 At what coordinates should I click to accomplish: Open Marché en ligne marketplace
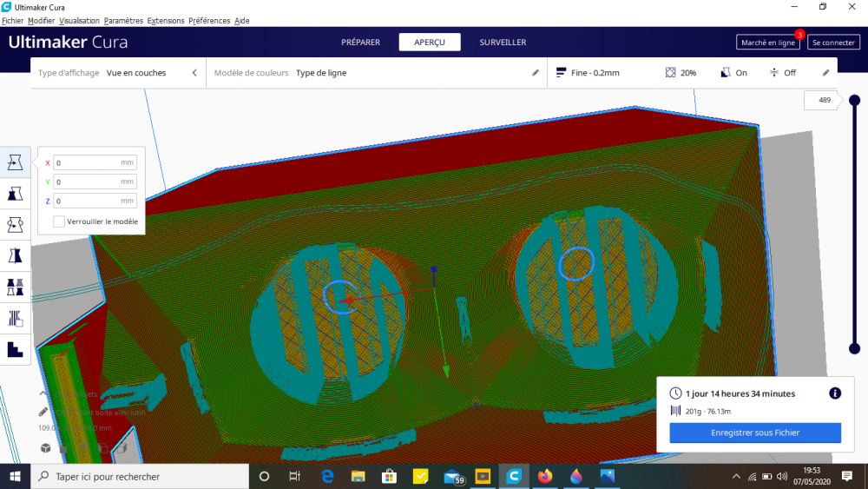click(x=768, y=42)
